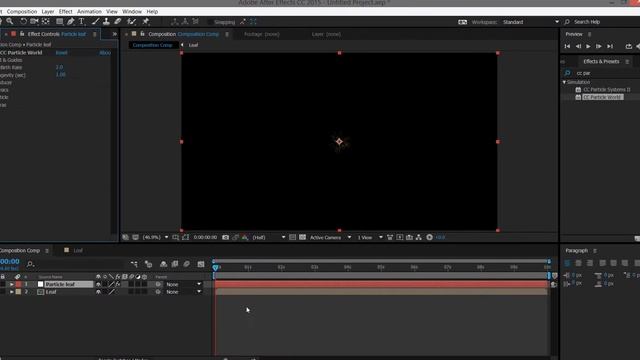Viewport: 640px width, 360px height.
Task: Collapse Simulation category in Effects & Presets
Action: click(x=564, y=82)
